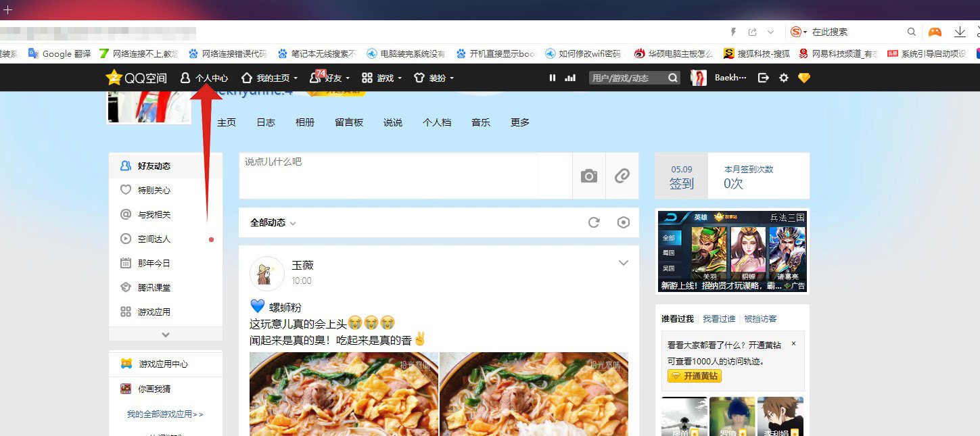The height and width of the screenshot is (436, 980).
Task: Click the paperclip link icon
Action: click(x=622, y=176)
